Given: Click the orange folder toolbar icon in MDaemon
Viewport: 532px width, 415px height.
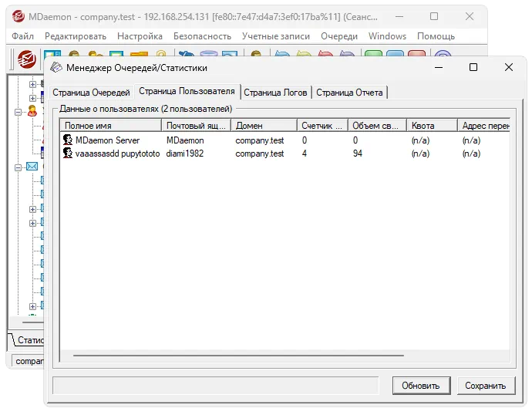Looking at the screenshot, I should tap(139, 55).
